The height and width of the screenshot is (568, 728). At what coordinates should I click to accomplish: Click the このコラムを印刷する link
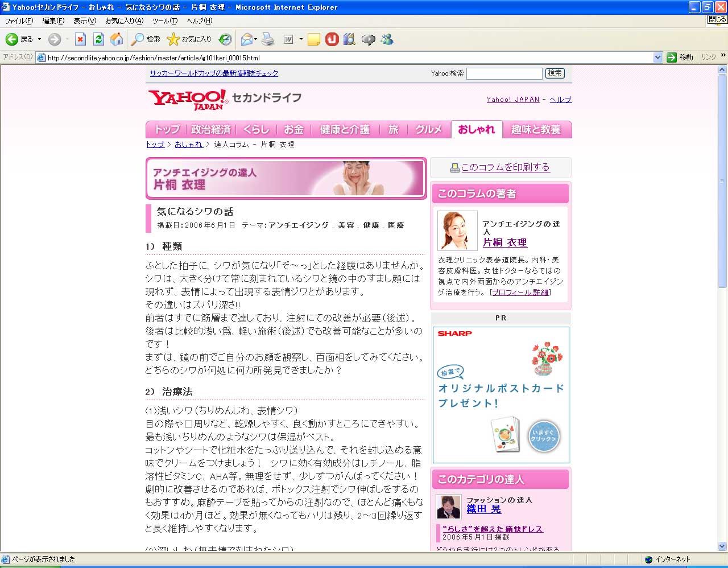click(505, 167)
